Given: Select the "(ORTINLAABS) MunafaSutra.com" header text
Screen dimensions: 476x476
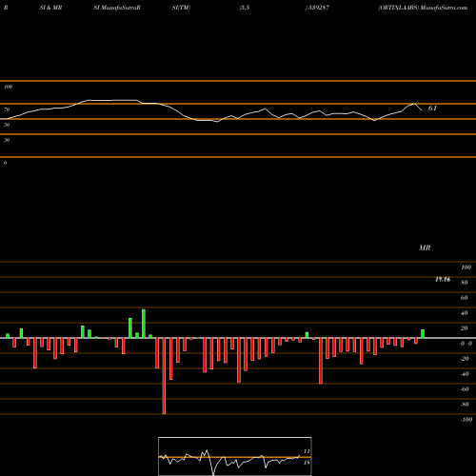Looking at the screenshot, I should [x=423, y=8].
